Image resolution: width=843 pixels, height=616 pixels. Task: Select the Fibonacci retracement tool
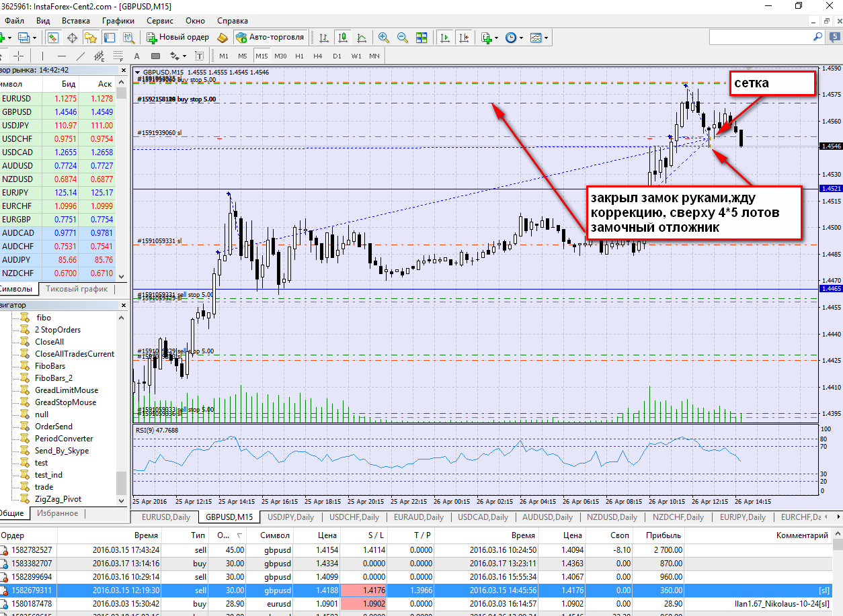(118, 56)
